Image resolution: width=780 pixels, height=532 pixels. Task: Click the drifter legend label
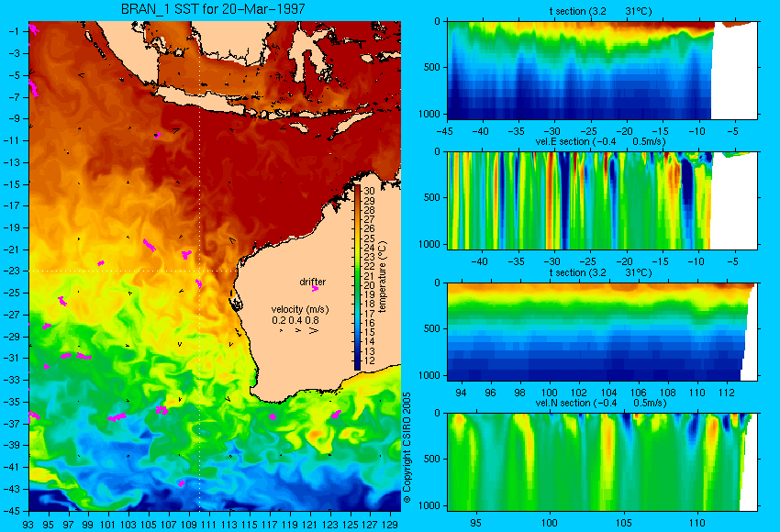pos(312,282)
